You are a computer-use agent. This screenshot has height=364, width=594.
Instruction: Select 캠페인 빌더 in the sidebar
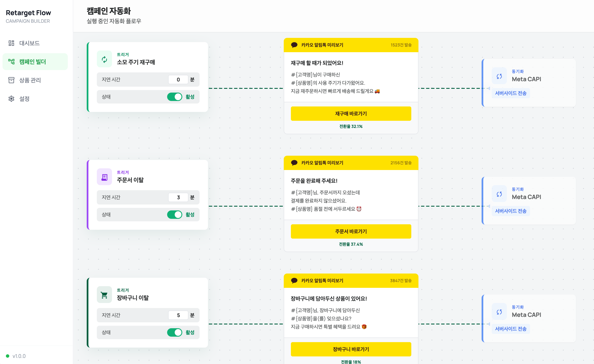tap(32, 62)
